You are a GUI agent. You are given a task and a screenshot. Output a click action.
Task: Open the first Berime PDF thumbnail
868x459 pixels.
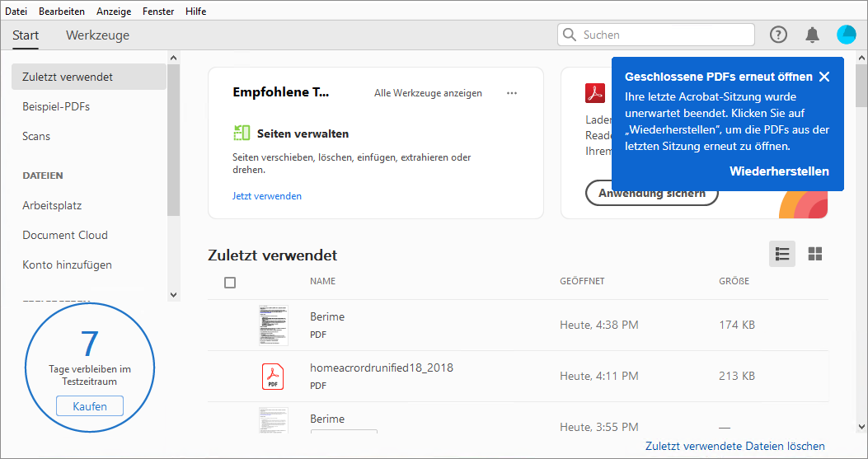point(273,325)
